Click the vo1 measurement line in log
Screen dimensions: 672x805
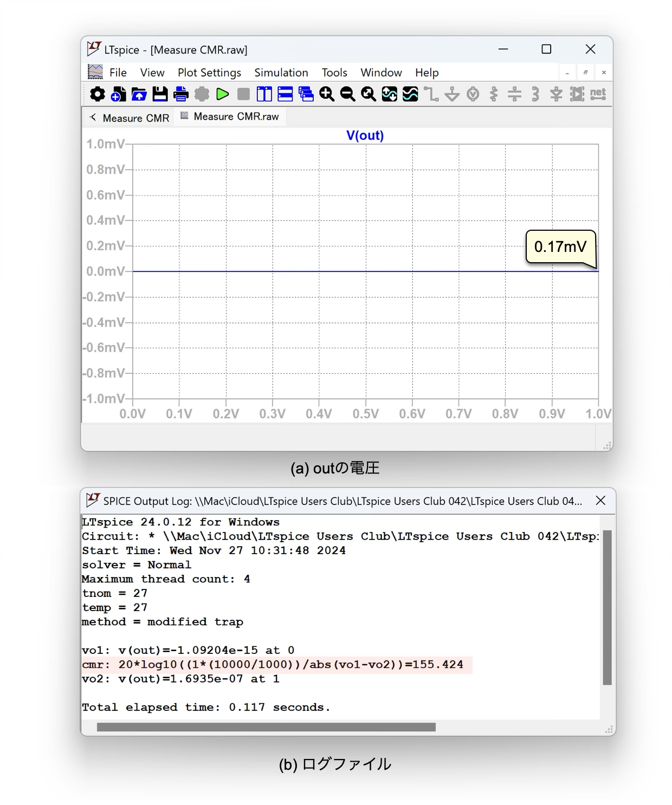[x=188, y=650]
